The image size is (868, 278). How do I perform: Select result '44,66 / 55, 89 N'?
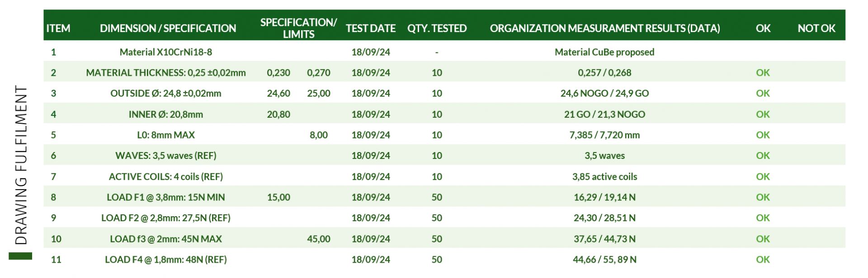(x=604, y=259)
